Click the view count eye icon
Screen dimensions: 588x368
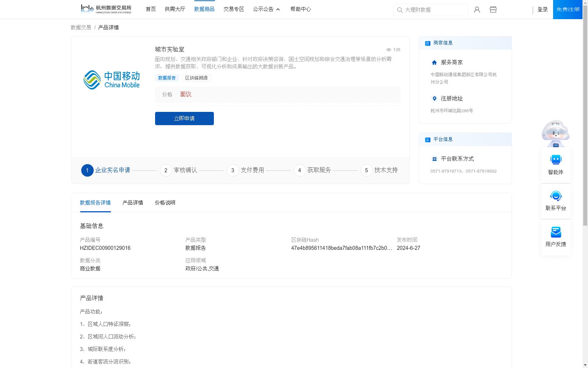pos(388,50)
